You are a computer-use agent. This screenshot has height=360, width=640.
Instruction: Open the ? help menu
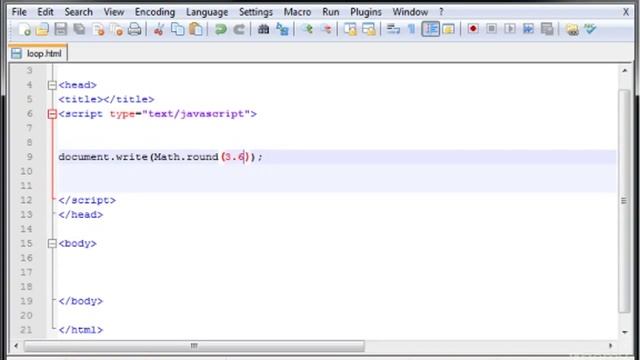pyautogui.click(x=441, y=12)
